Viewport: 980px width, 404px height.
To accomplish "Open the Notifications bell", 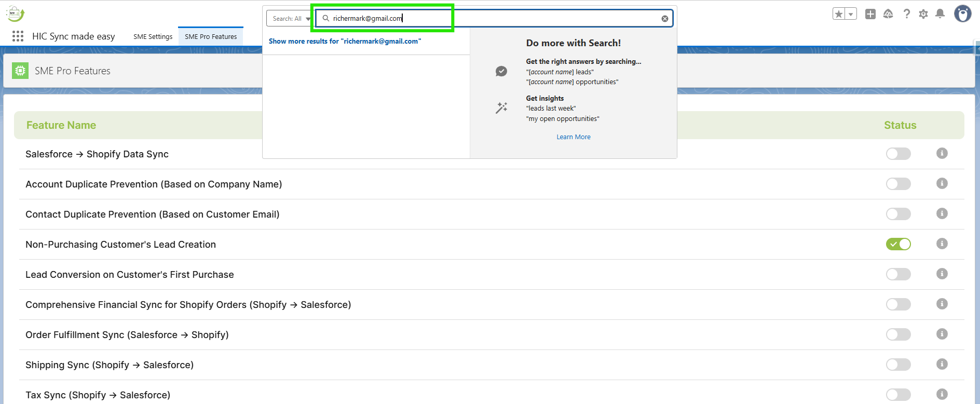I will (940, 14).
